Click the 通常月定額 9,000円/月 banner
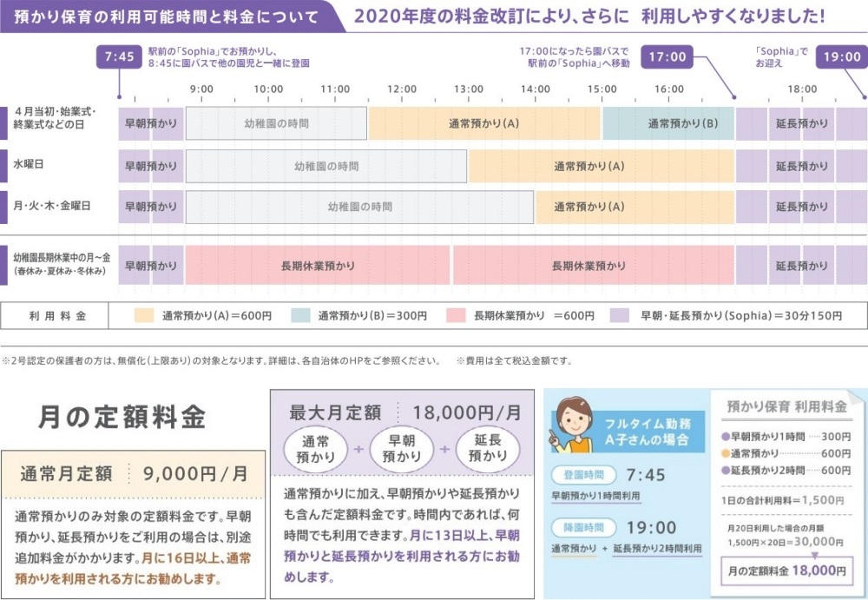 (x=133, y=474)
